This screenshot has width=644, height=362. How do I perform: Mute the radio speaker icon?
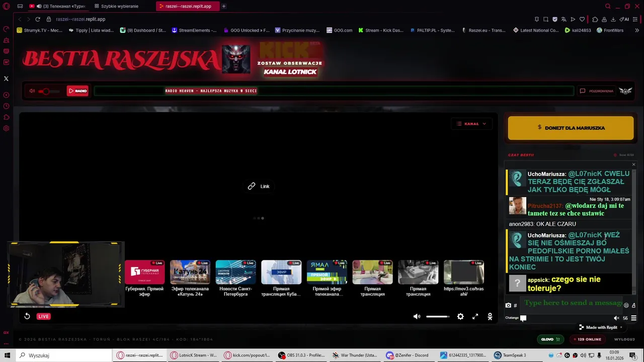coord(32,91)
